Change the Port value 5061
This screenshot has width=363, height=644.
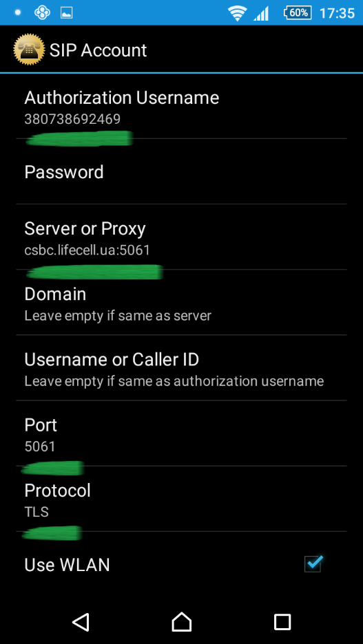[x=181, y=433]
